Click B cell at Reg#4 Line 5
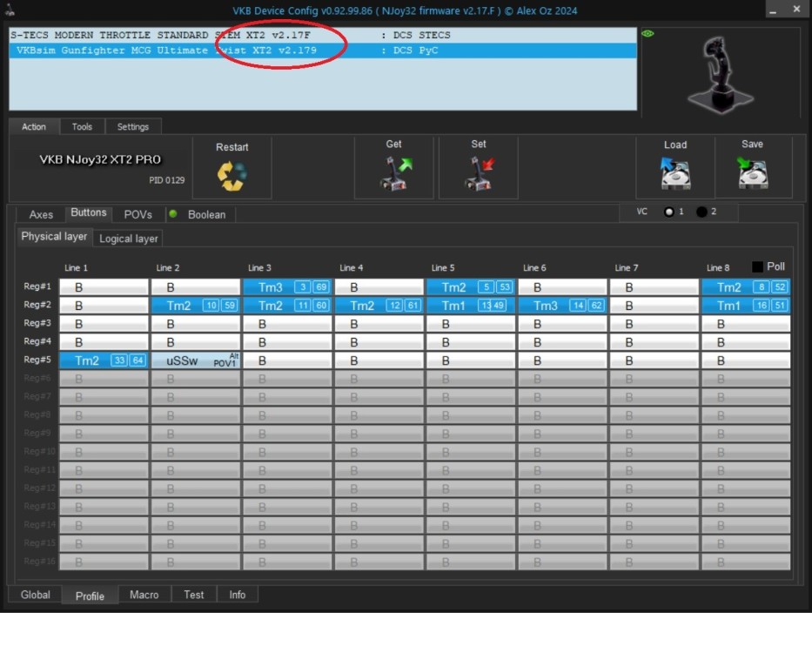 coord(471,342)
